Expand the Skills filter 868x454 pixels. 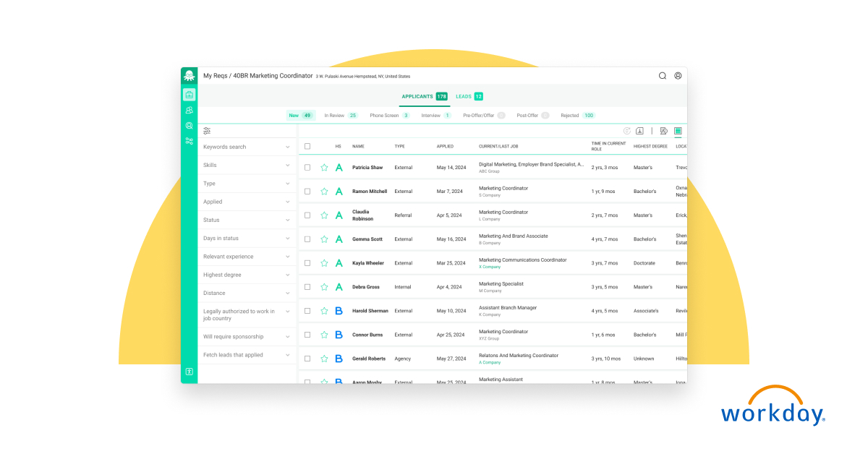point(247,166)
